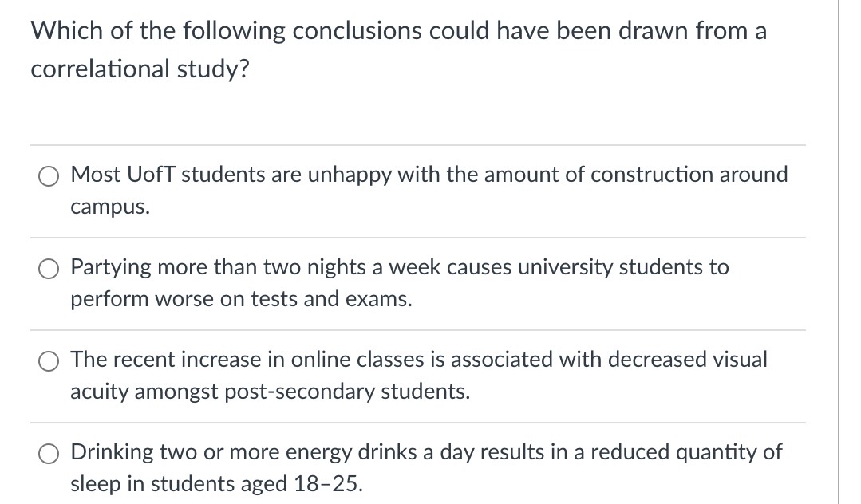
Task: Select the radio button for construction answer
Action: (x=48, y=175)
